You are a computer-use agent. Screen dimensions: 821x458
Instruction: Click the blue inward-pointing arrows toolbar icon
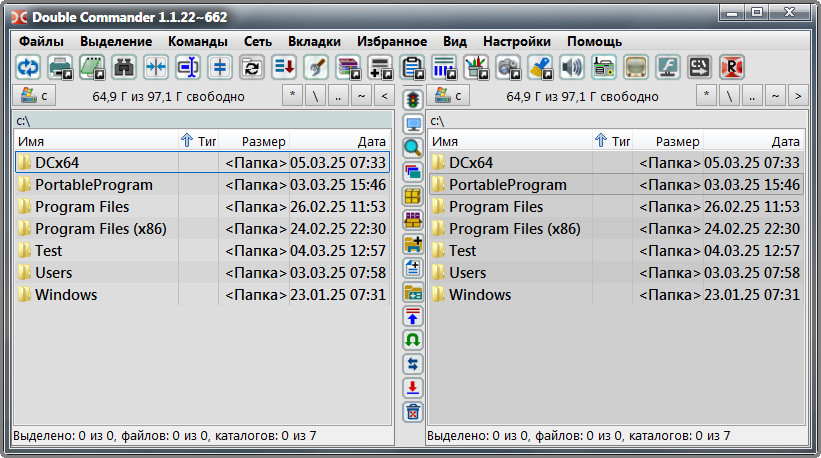point(156,67)
